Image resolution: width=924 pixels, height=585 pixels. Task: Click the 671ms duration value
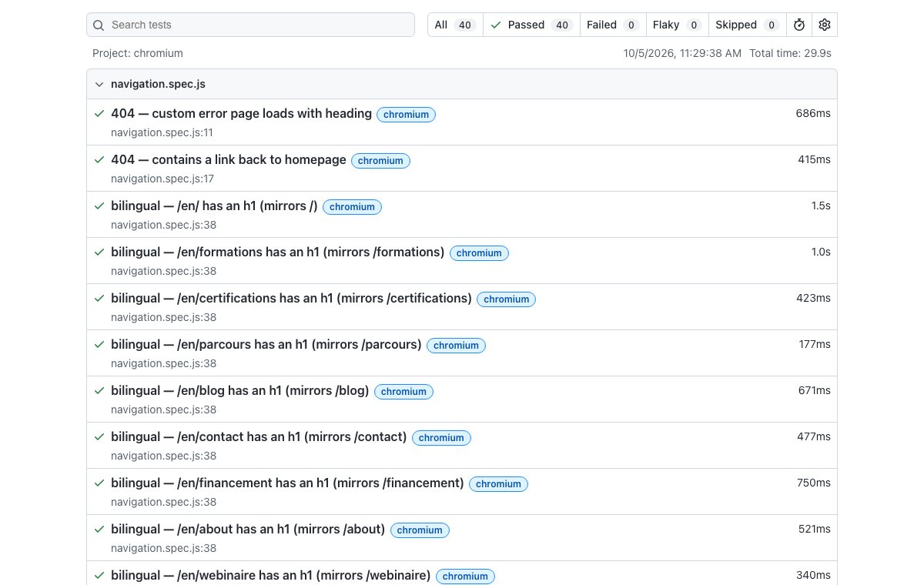[x=814, y=390]
